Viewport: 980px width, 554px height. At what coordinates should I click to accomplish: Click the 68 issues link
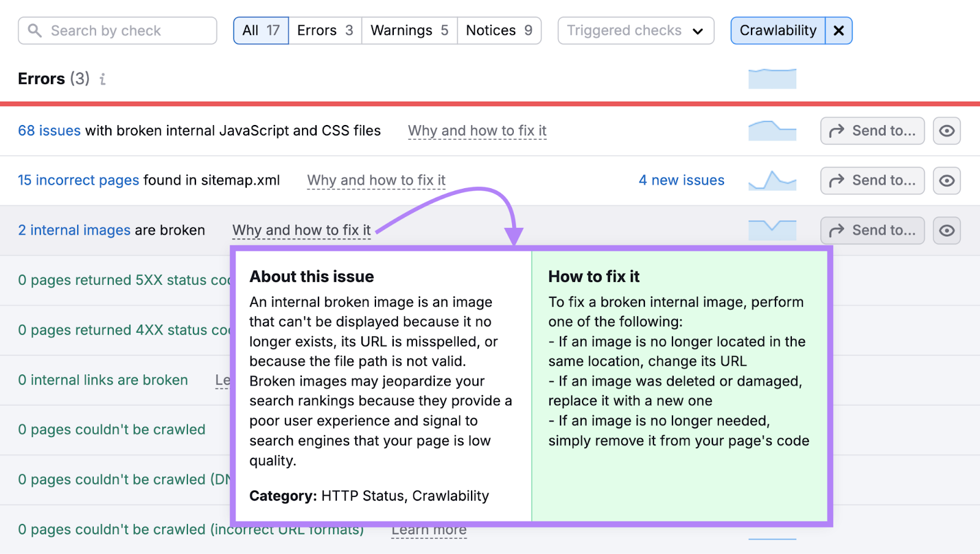click(49, 131)
